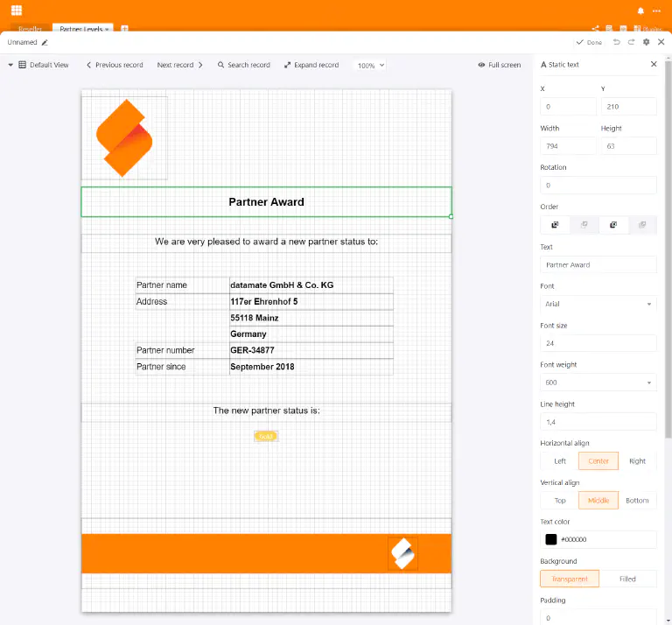Screen dimensions: 672x625
Task: Open the 100% zoom dropdown
Action: (371, 65)
